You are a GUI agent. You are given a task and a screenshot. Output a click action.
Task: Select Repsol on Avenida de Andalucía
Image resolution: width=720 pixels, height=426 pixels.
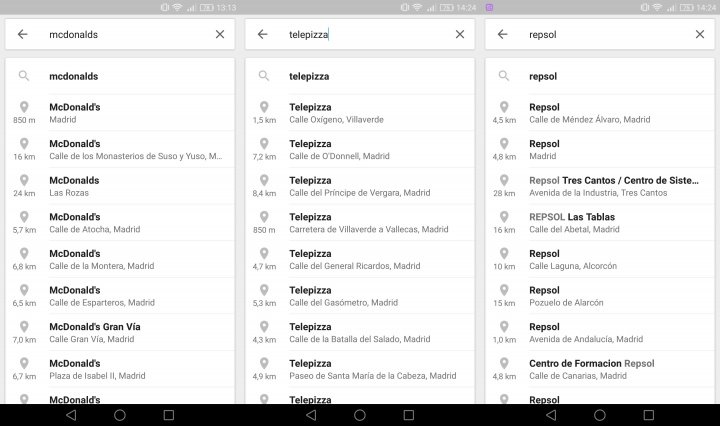pos(600,333)
